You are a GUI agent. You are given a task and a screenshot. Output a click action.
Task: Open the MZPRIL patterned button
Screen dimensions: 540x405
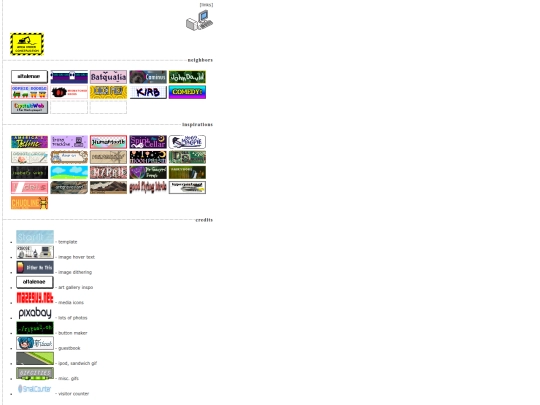pyautogui.click(x=108, y=172)
